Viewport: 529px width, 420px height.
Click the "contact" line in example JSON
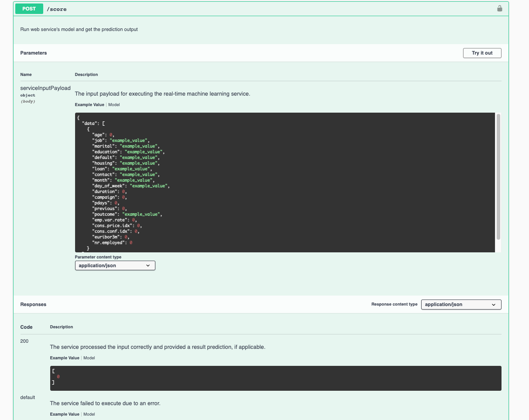tap(126, 175)
